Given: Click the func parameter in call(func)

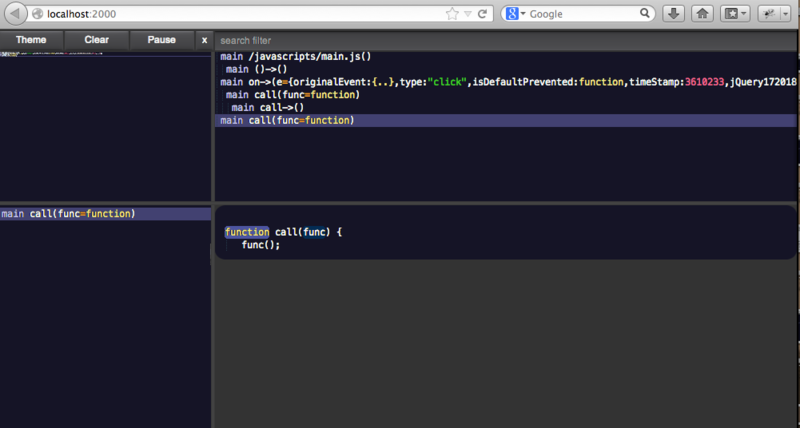Looking at the screenshot, I should pos(314,232).
